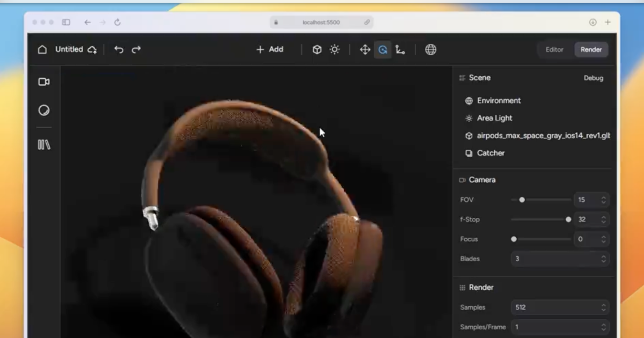The width and height of the screenshot is (644, 338).
Task: Click the Samples input showing 512
Action: point(560,307)
